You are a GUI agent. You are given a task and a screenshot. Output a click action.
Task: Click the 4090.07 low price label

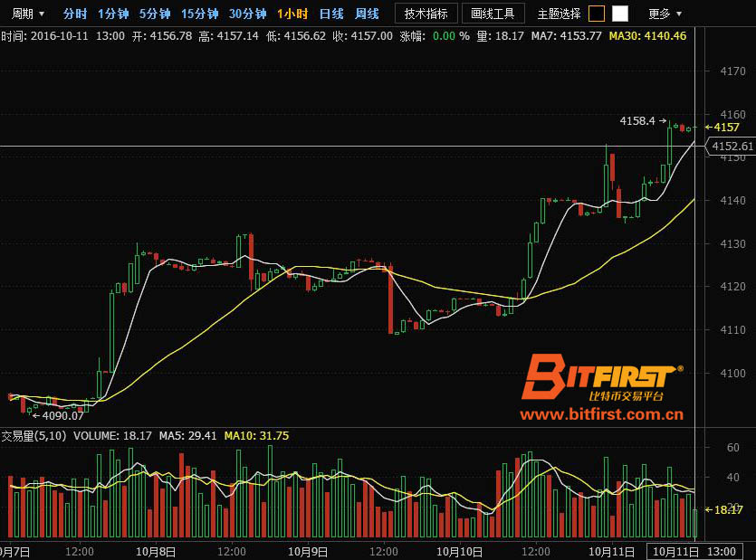(62, 415)
